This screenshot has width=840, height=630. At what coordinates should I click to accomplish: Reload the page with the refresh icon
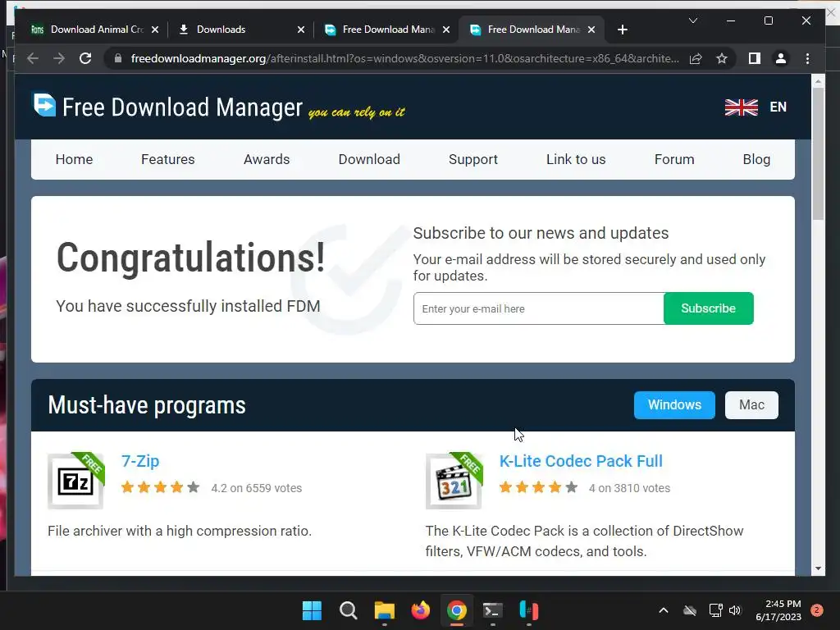tap(85, 58)
